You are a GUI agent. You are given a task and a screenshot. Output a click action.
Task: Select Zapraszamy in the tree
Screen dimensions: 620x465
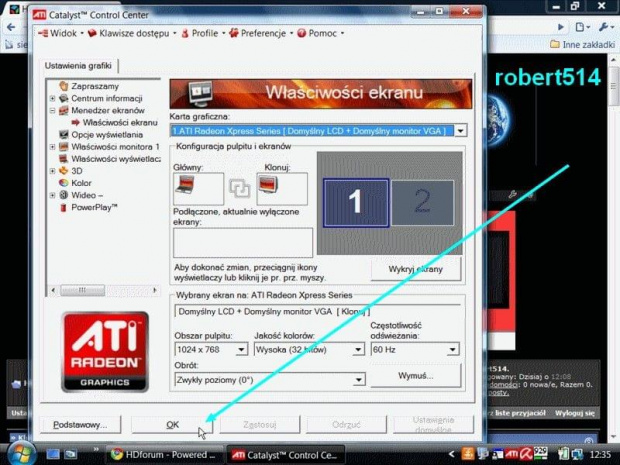(x=95, y=86)
